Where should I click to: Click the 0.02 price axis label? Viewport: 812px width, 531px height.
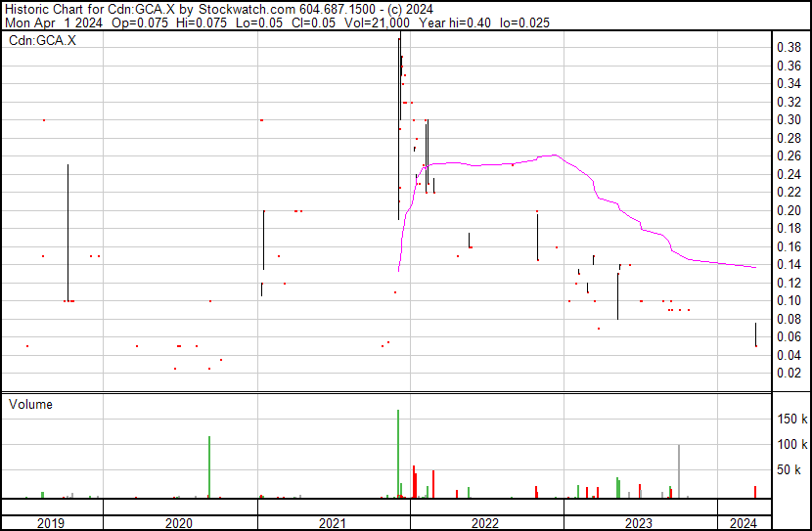pyautogui.click(x=789, y=373)
